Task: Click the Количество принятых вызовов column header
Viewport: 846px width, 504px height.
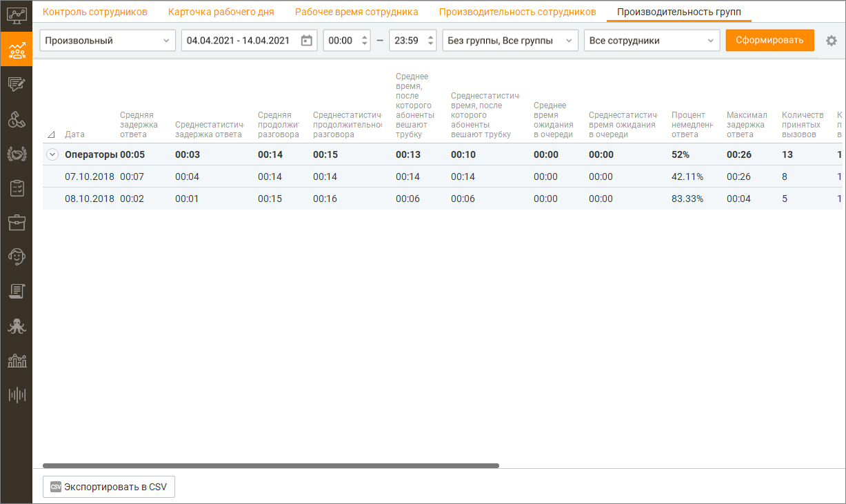Action: (803, 125)
